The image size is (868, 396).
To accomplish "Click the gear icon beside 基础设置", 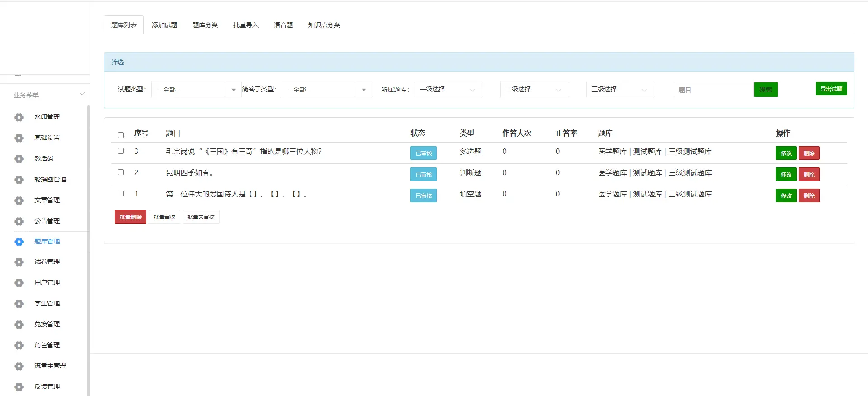I will (19, 138).
